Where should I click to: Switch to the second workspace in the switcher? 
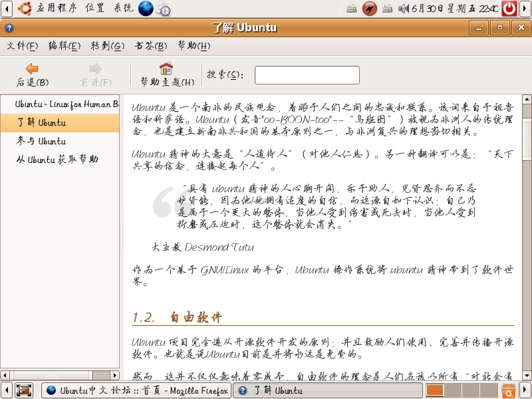tap(453, 390)
